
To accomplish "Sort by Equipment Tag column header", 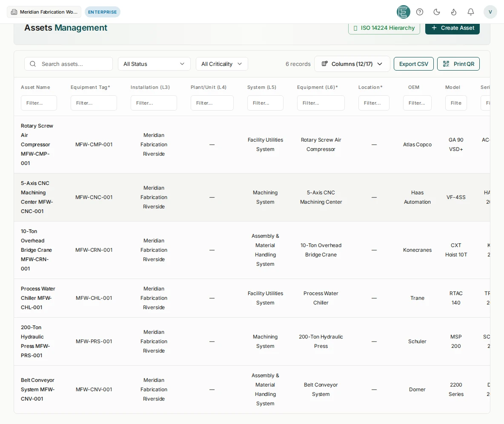I will [90, 87].
